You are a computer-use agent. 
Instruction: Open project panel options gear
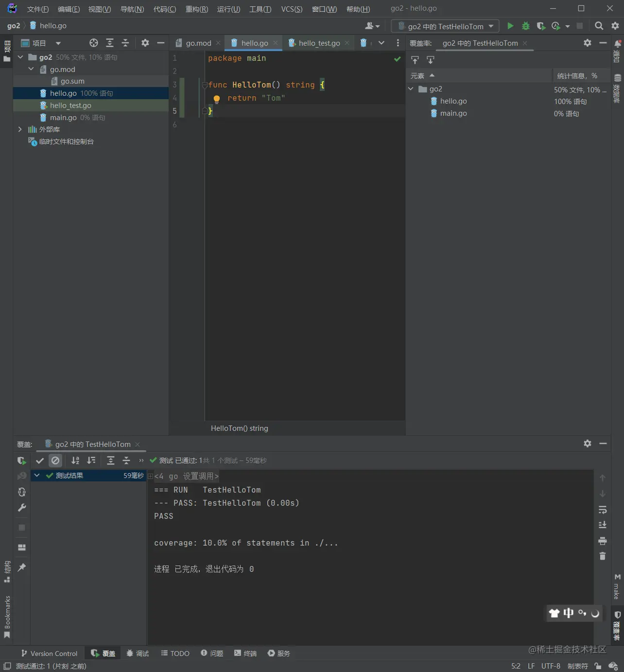(x=145, y=43)
